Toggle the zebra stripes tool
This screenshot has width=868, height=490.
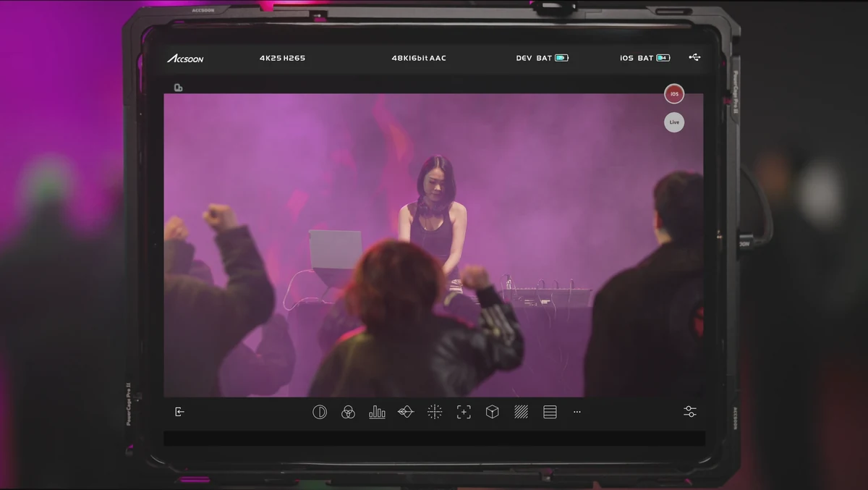pos(521,412)
